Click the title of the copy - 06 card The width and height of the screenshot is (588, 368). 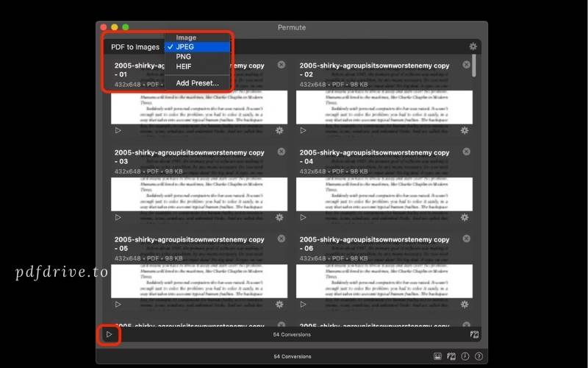pos(374,244)
